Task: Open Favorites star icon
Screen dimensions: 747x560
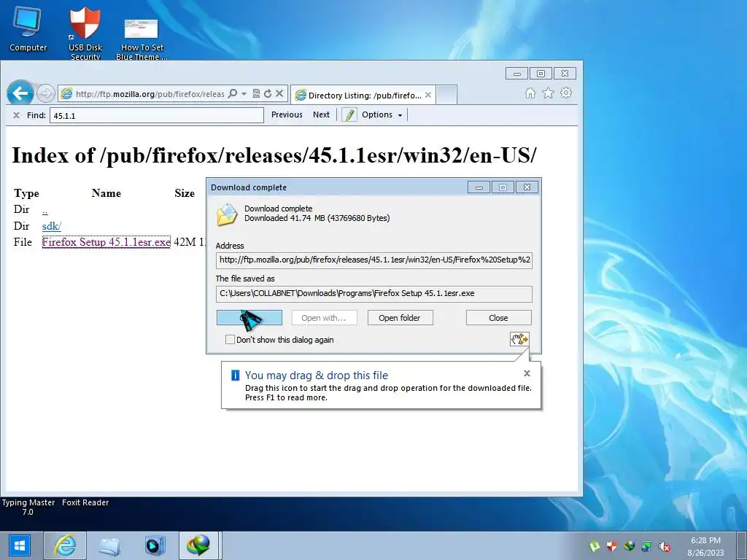Action: [548, 93]
